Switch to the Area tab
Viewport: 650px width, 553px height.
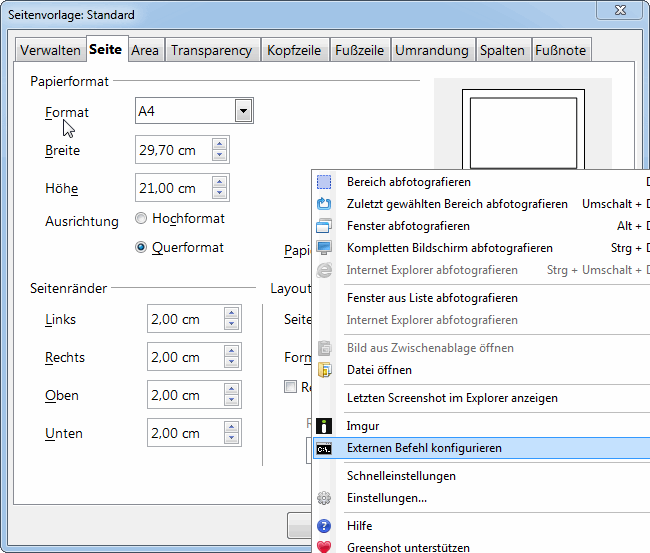point(145,50)
